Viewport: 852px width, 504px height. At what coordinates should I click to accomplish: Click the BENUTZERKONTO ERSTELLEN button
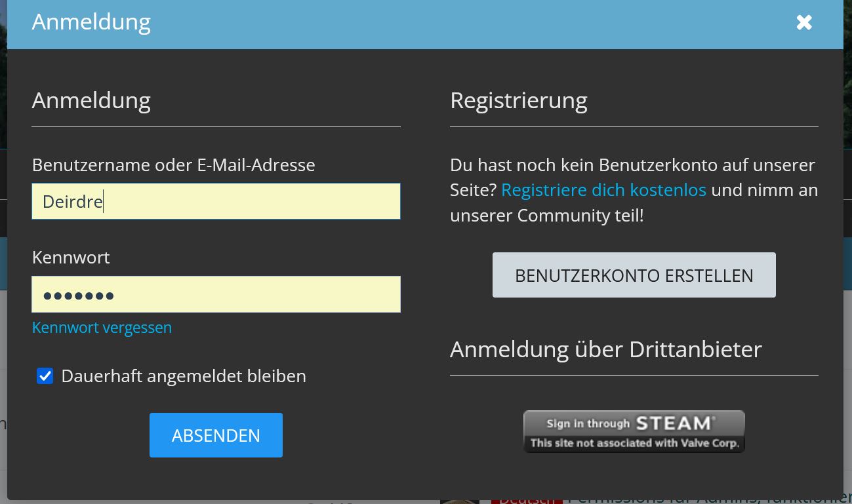click(634, 275)
